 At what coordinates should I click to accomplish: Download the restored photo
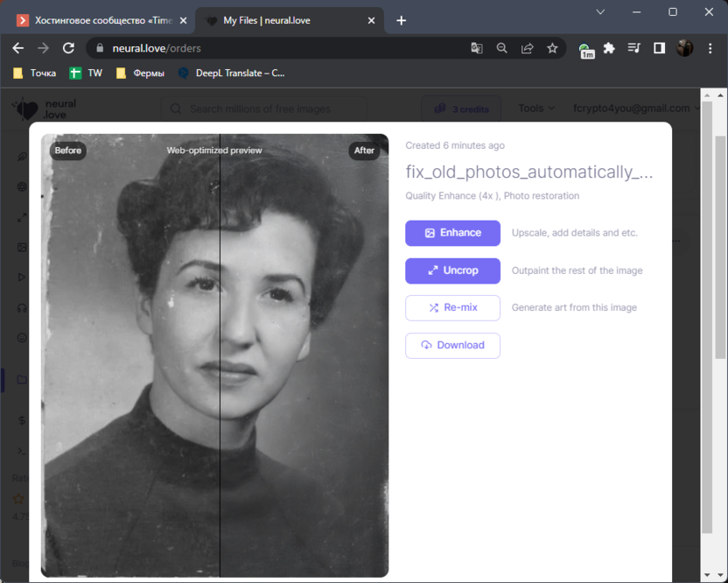click(x=452, y=346)
